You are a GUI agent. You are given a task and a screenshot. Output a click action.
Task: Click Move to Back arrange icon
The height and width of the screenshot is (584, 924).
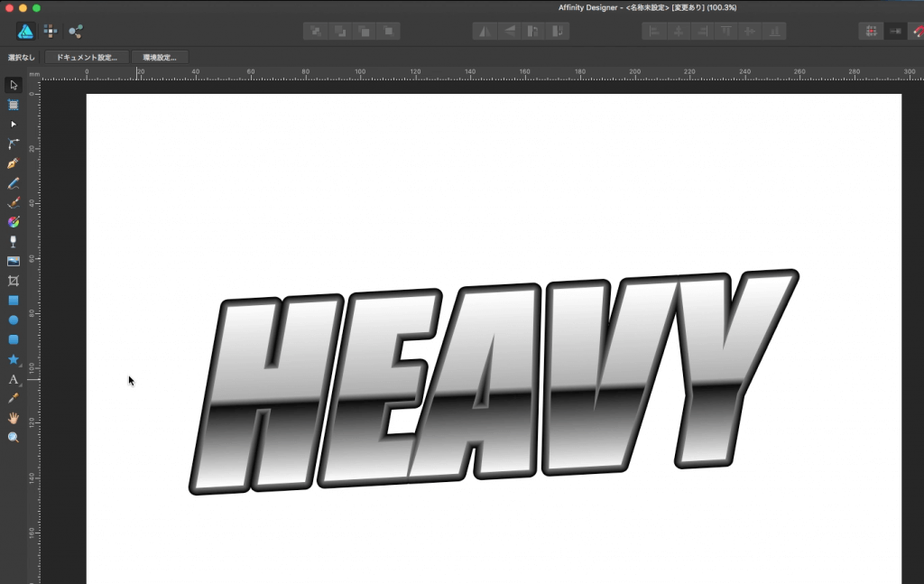coord(316,32)
